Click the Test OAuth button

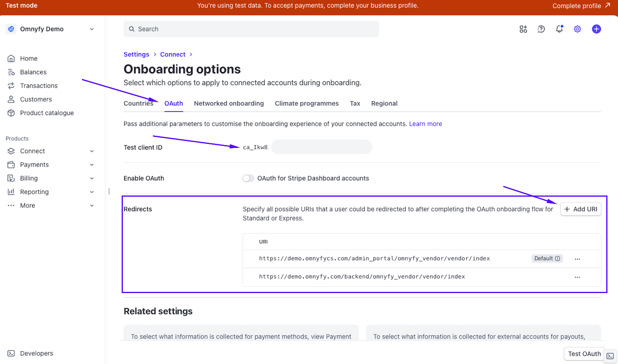pyautogui.click(x=584, y=354)
